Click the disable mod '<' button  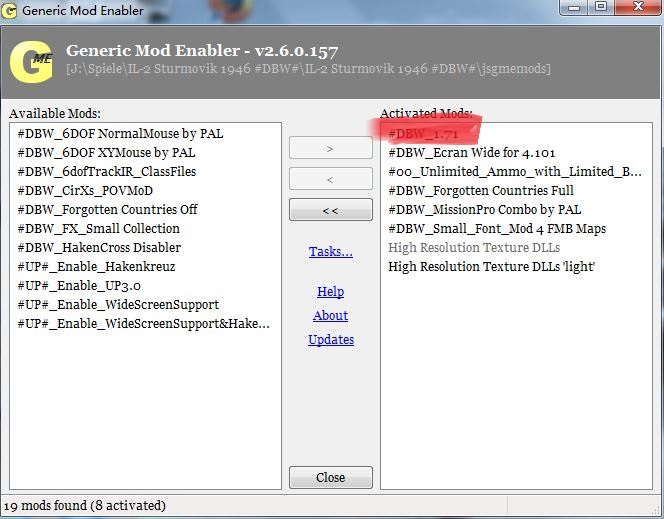pos(331,179)
